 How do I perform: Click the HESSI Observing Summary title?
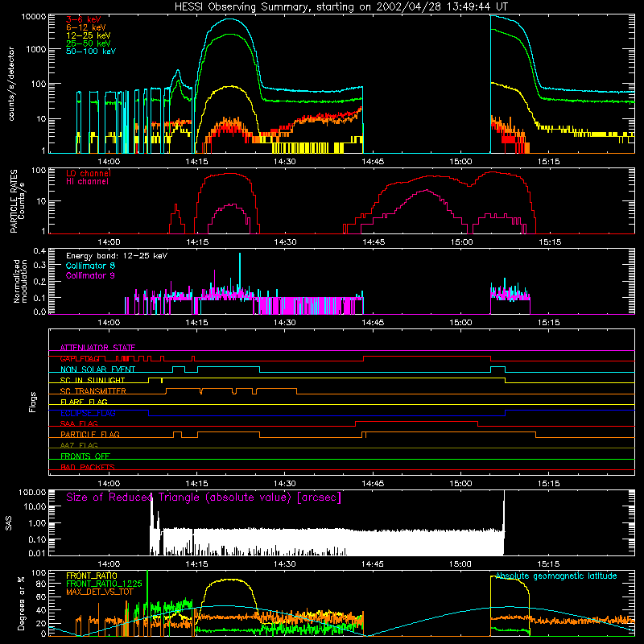[x=341, y=6]
